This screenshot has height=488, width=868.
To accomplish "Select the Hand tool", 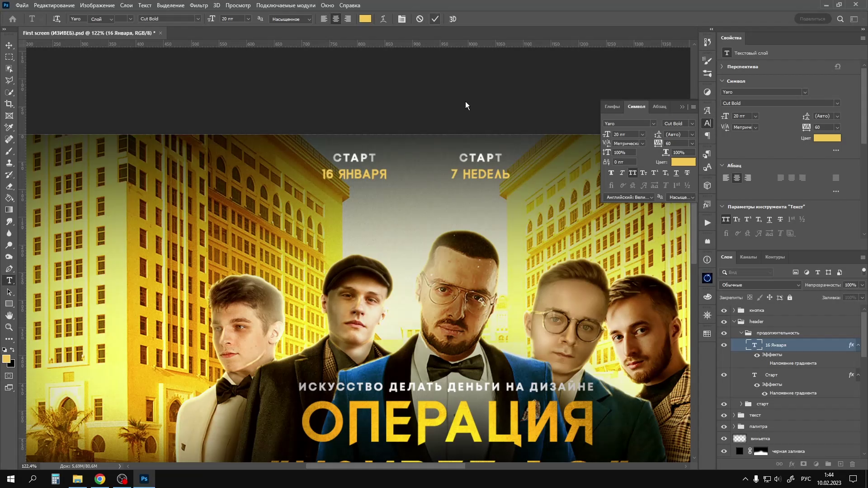I will tap(9, 315).
